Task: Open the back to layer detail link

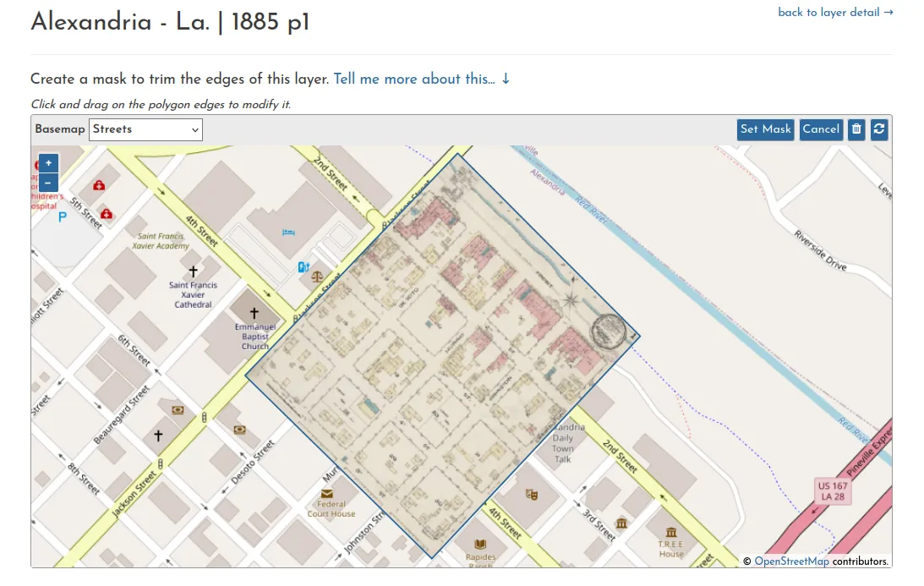Action: tap(835, 12)
